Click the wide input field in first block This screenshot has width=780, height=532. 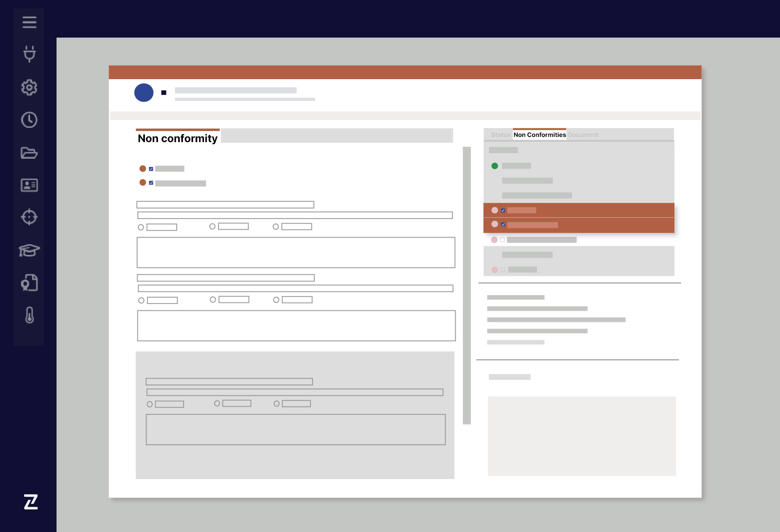tap(295, 215)
